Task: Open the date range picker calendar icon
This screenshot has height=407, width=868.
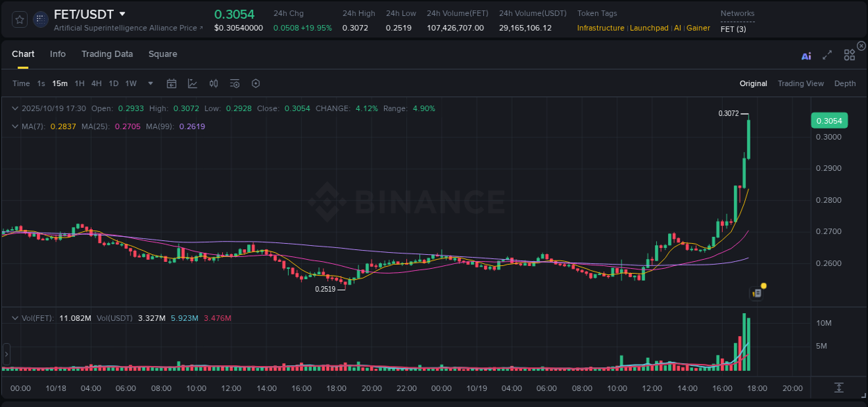Action: 172,83
